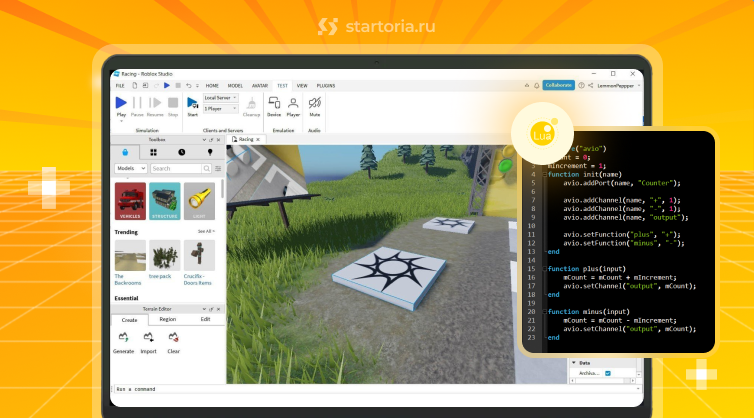Image resolution: width=754 pixels, height=418 pixels.
Task: Open the LemmonPeppper account dropdown
Action: tap(618, 86)
